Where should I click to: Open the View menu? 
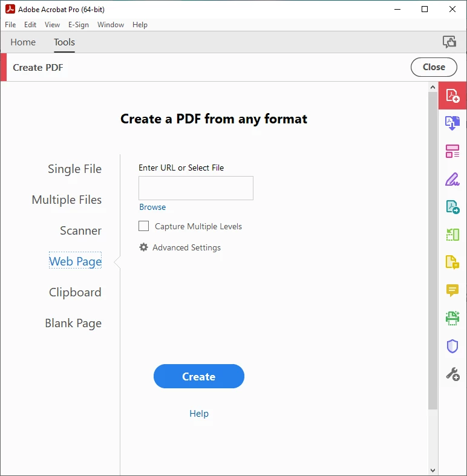(x=52, y=25)
